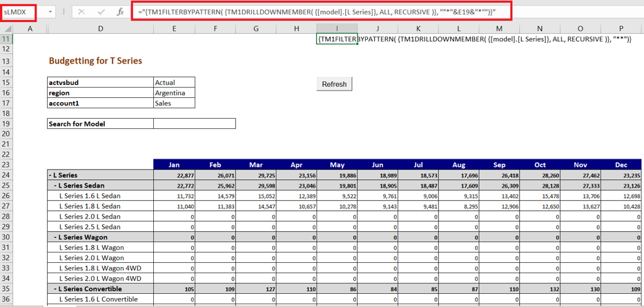Click the Enter checkmark icon in formula bar
Image resolution: width=644 pixels, height=307 pixels.
(101, 12)
